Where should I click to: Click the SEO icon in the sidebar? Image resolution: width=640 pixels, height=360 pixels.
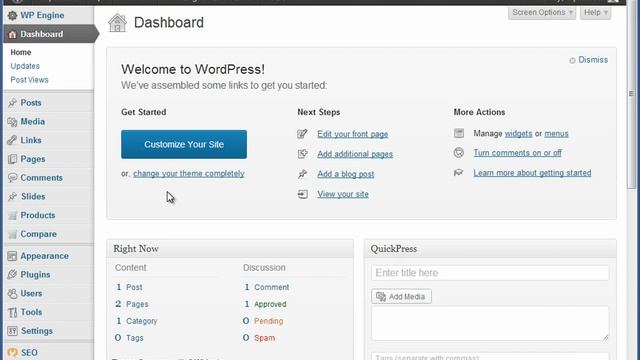coord(12,352)
